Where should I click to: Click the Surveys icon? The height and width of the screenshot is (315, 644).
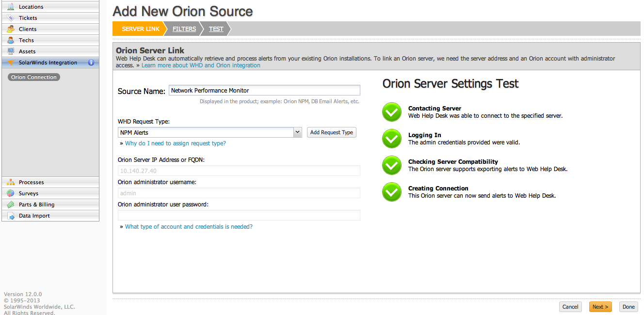click(11, 193)
